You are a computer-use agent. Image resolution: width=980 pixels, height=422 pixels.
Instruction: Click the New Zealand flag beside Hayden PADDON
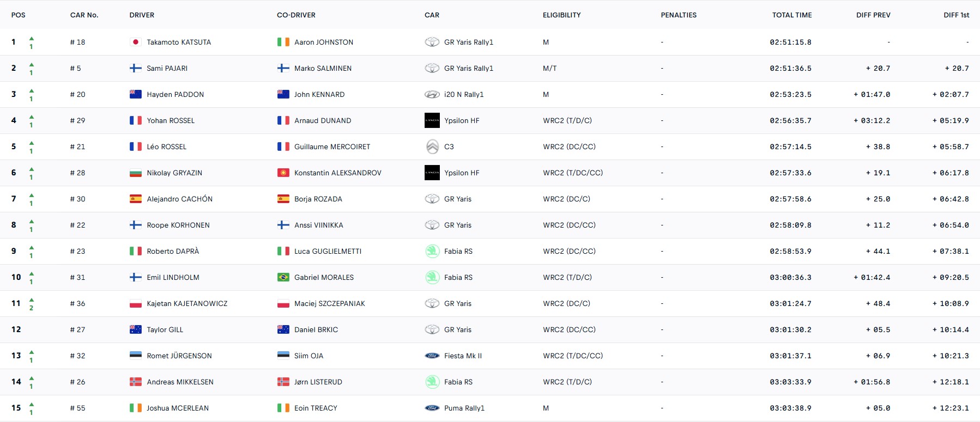coord(136,94)
